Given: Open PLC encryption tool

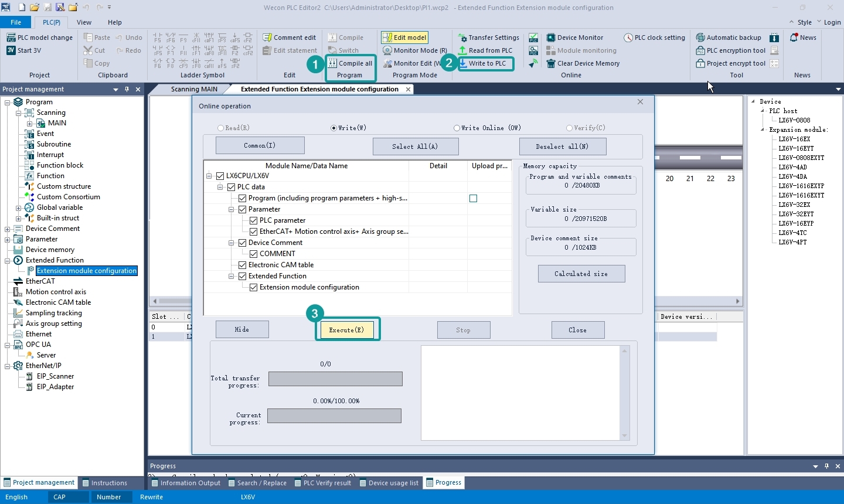Looking at the screenshot, I should [x=731, y=50].
